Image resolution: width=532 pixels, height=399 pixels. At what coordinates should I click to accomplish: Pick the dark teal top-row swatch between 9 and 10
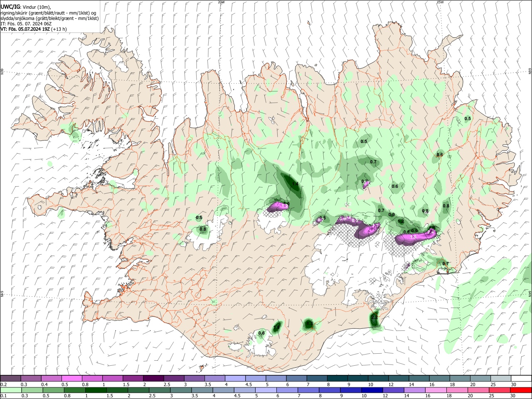tap(357, 378)
